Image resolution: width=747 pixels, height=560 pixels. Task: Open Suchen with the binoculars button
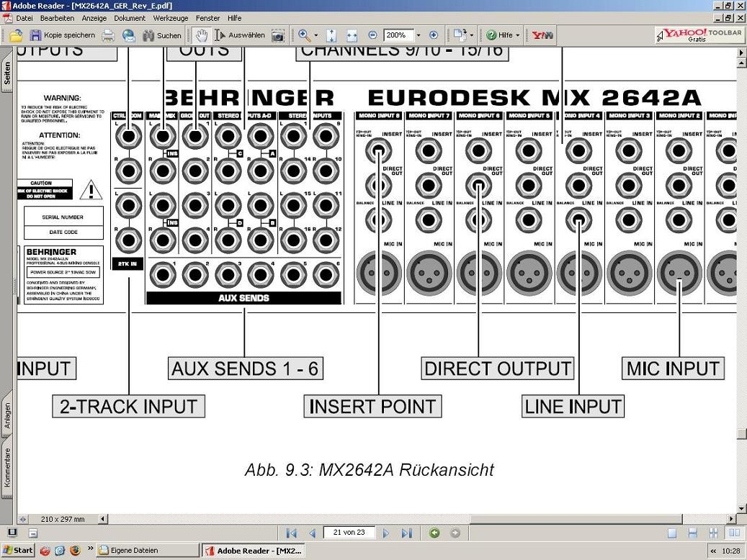click(162, 35)
